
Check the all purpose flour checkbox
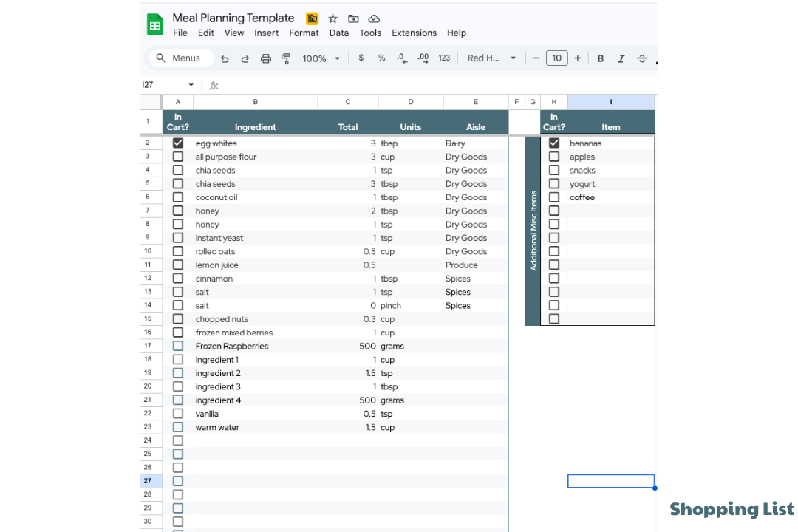click(177, 157)
